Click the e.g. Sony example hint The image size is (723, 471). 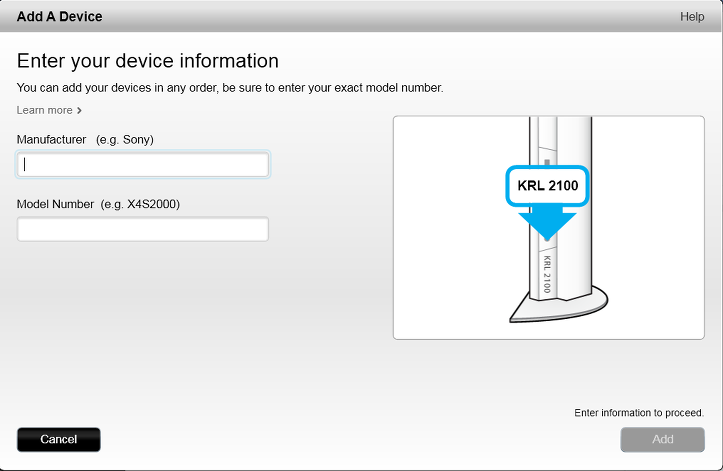point(125,139)
